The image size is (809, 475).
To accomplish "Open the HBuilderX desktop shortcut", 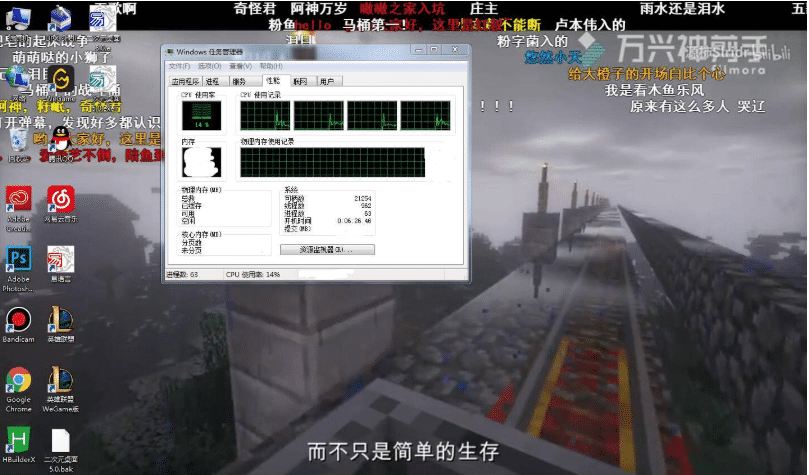I will click(x=19, y=440).
